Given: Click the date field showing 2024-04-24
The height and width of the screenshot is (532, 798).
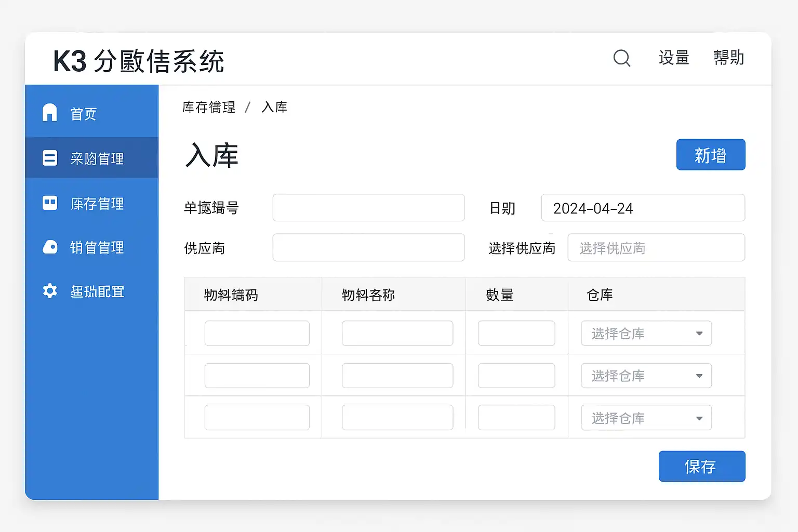Looking at the screenshot, I should [x=643, y=208].
